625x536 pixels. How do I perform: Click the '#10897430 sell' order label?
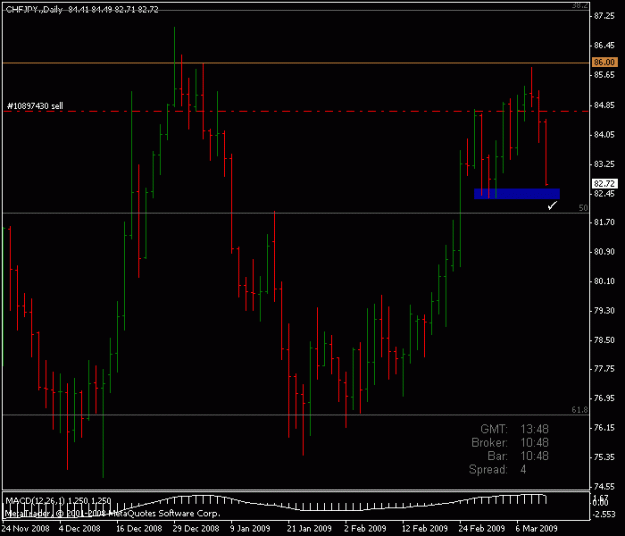(35, 106)
